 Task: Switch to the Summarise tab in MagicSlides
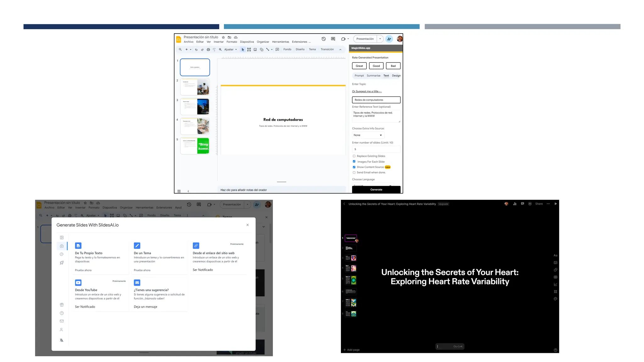373,76
